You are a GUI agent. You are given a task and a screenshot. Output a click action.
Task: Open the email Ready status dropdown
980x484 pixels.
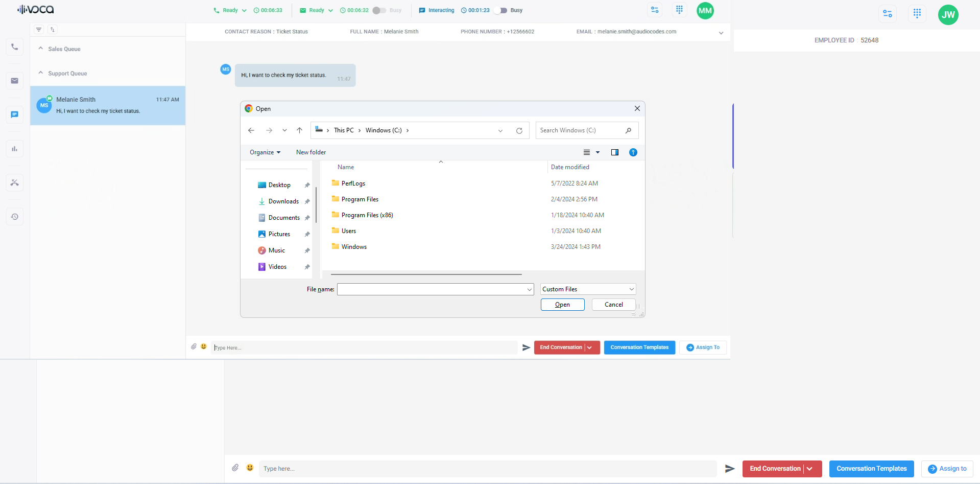click(330, 10)
